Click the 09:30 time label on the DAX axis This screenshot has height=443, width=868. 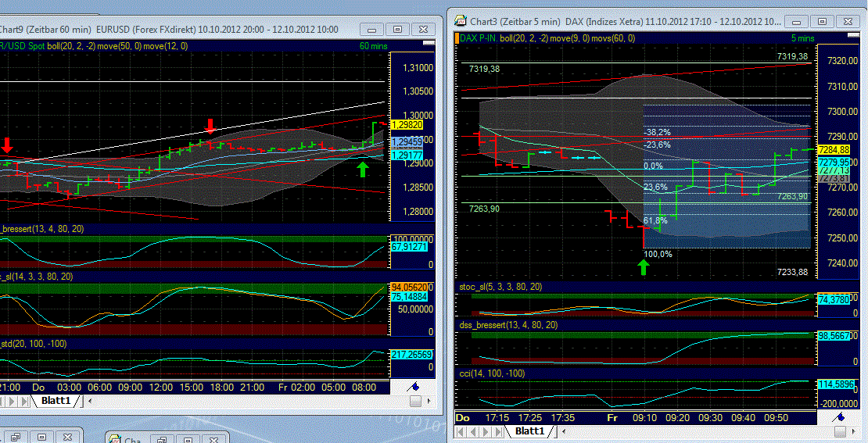[x=709, y=418]
